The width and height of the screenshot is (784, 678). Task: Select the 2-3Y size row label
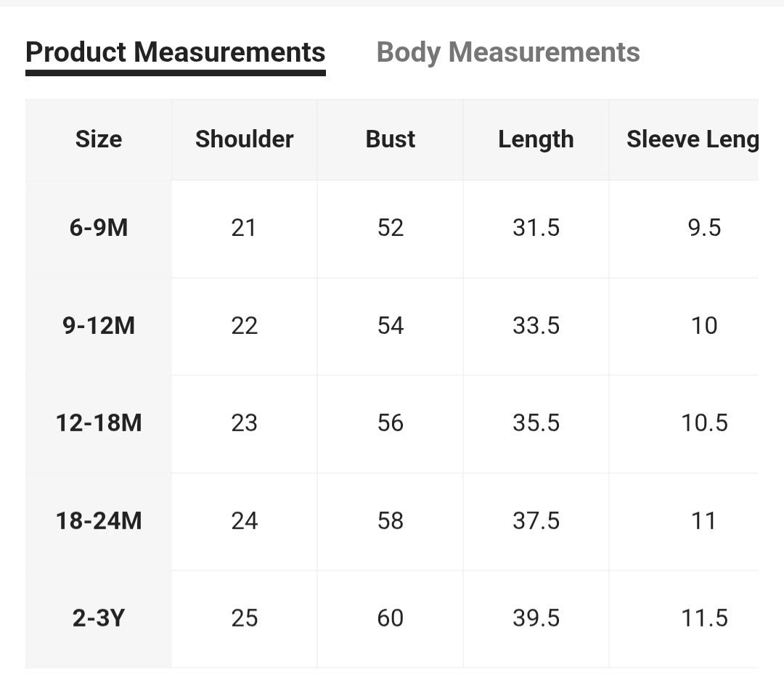(x=99, y=618)
